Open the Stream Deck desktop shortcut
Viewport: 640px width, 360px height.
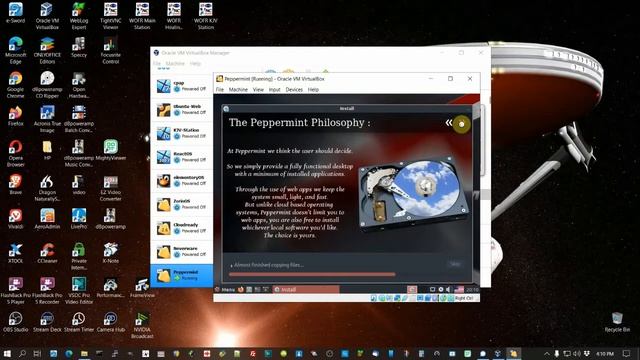[47, 322]
